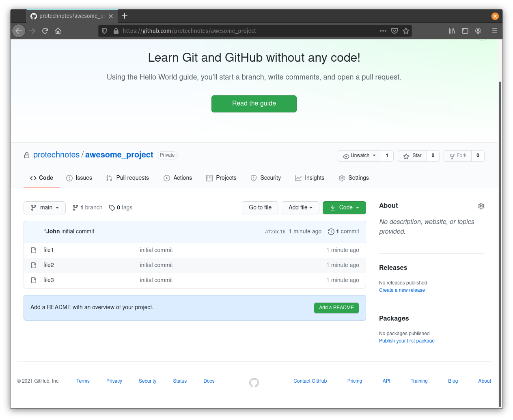View the 1 commit history link

(343, 232)
